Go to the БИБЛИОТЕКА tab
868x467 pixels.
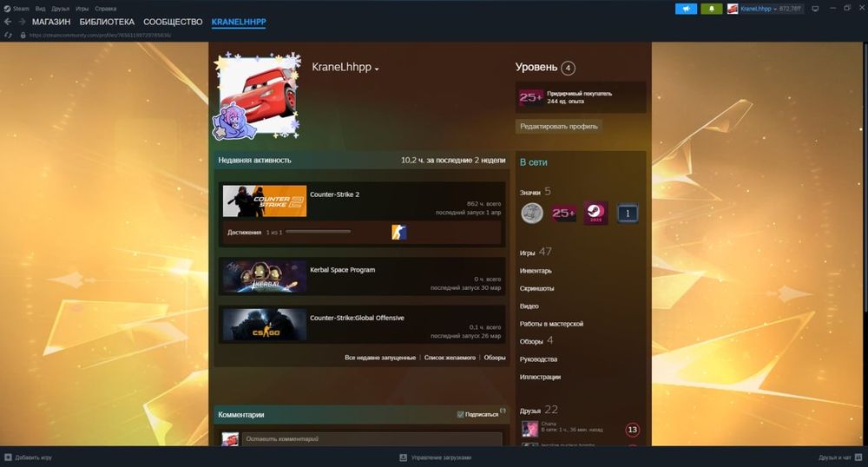[x=107, y=22]
